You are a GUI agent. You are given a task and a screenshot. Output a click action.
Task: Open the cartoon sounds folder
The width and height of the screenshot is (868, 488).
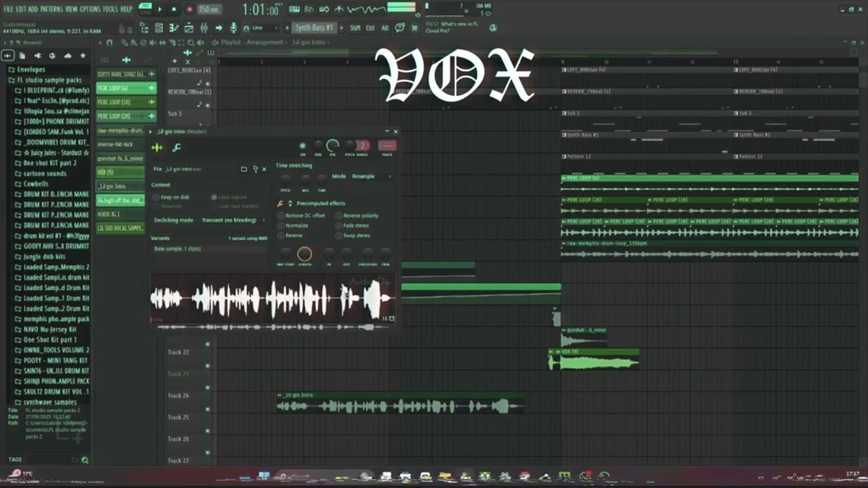point(45,174)
